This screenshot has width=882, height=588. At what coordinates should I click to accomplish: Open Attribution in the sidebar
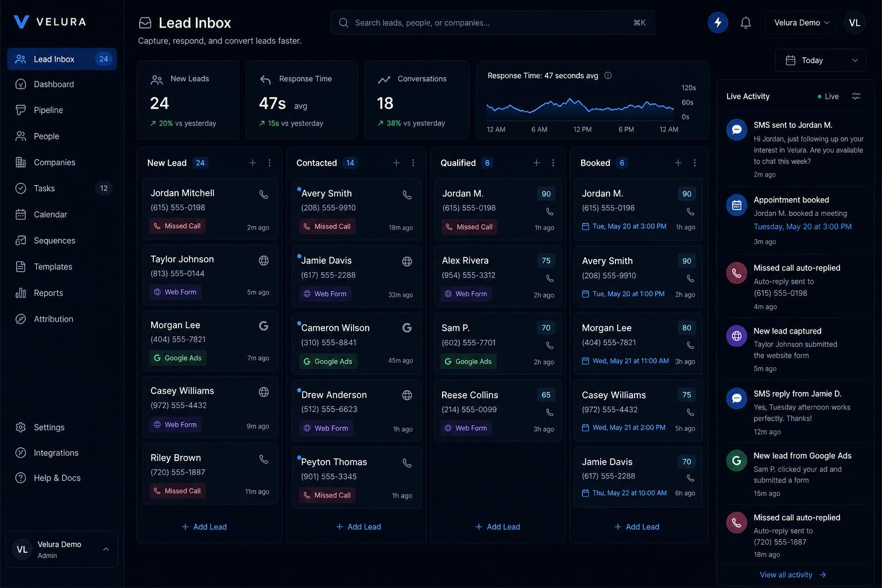[62, 319]
